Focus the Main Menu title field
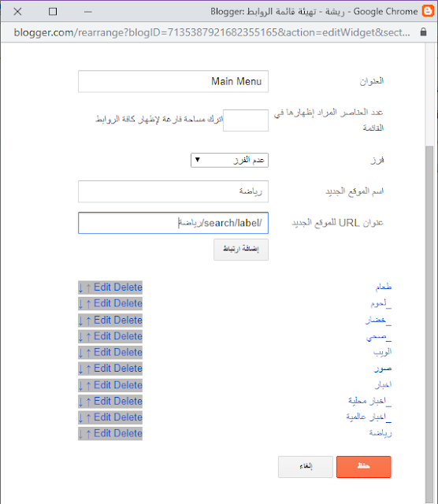This screenshot has height=504, width=438. point(173,81)
